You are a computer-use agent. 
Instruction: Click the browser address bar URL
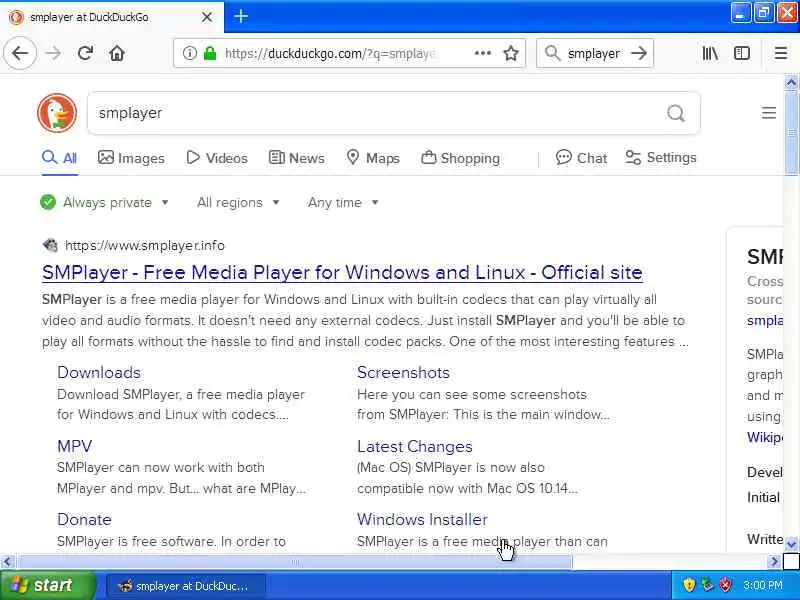pos(330,53)
